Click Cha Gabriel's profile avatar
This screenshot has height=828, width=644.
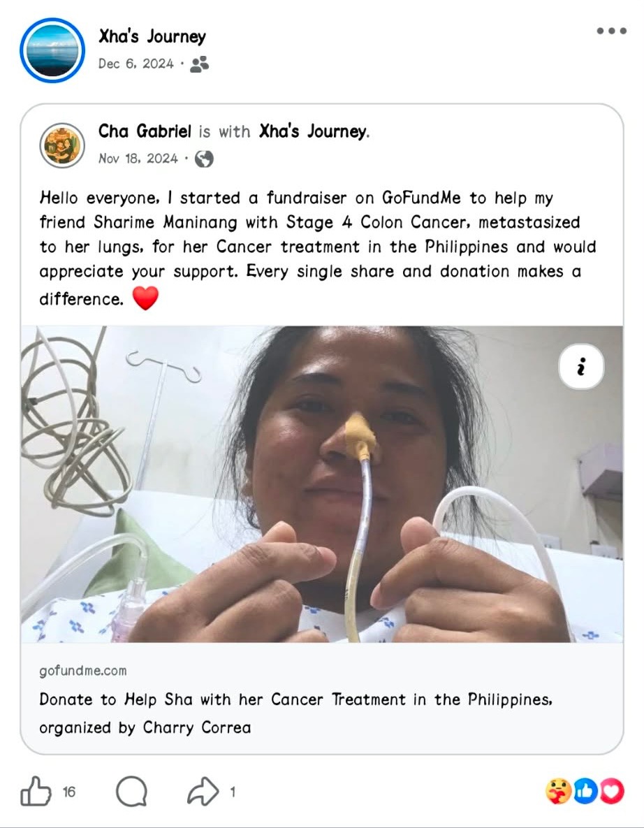click(x=62, y=145)
